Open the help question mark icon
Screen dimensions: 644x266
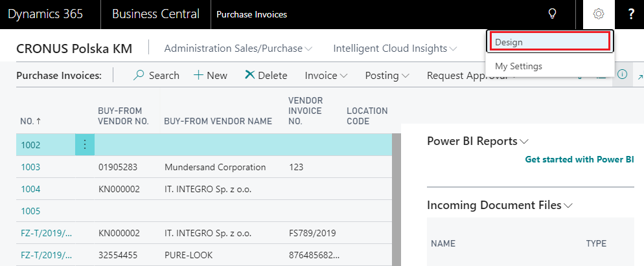click(x=632, y=14)
